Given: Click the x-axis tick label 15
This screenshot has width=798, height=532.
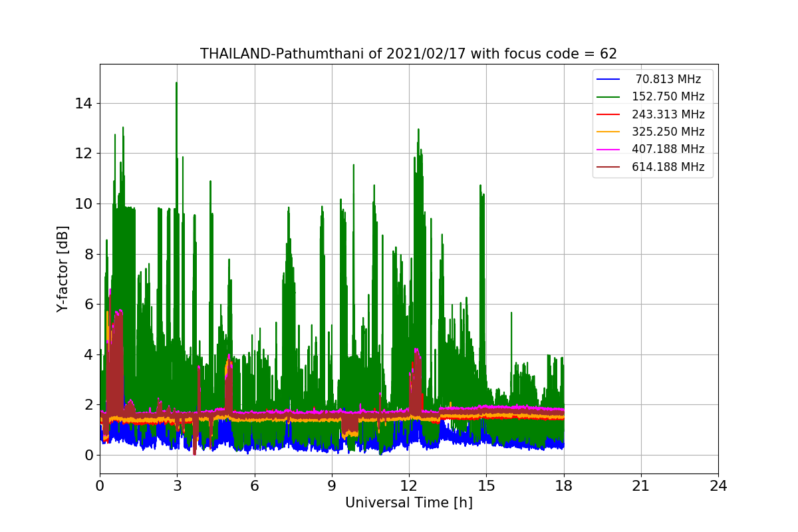Looking at the screenshot, I should pyautogui.click(x=486, y=486).
